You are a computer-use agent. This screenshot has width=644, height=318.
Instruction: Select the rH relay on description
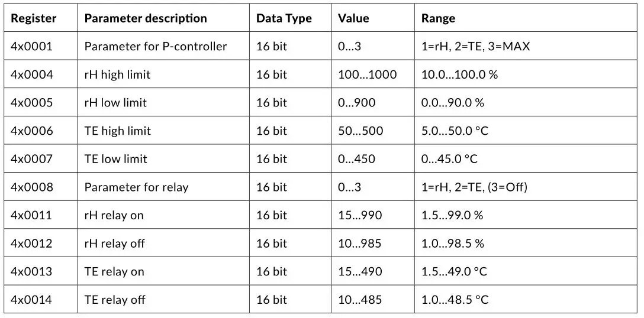click(114, 215)
